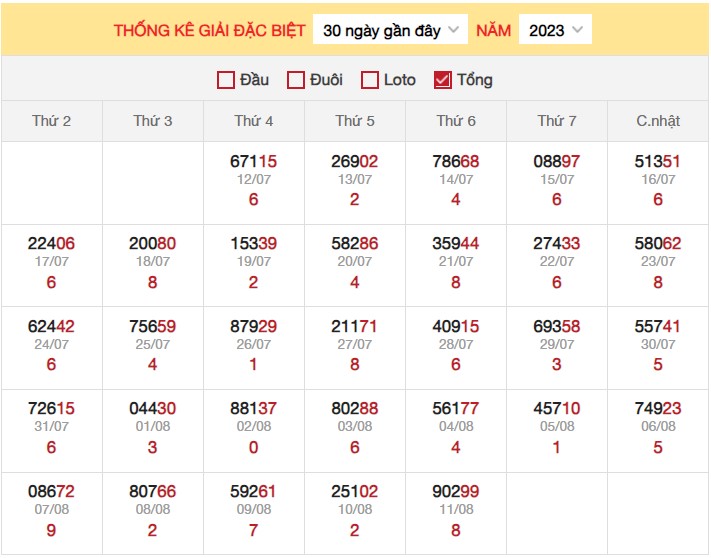Click the 74923 result on 06/08
The height and width of the screenshot is (558, 711).
click(x=658, y=408)
